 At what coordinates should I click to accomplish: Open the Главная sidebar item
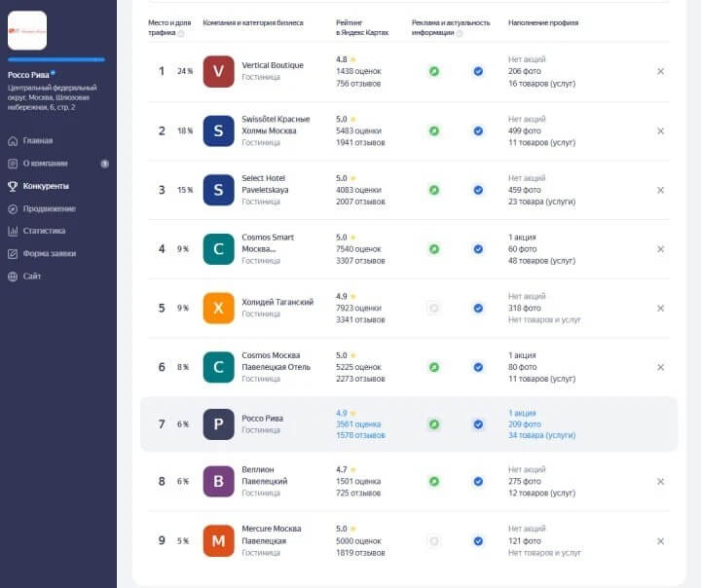tap(30, 141)
